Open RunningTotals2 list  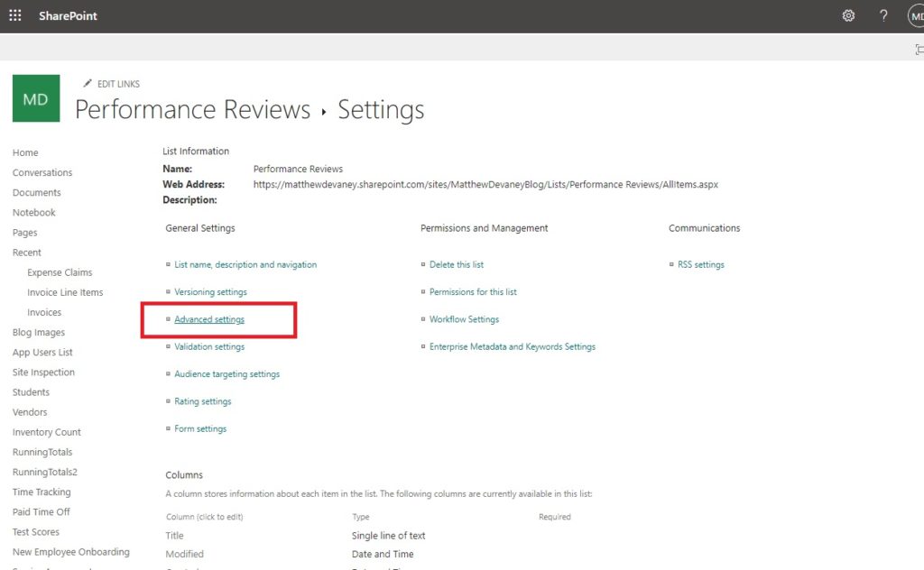[45, 473]
